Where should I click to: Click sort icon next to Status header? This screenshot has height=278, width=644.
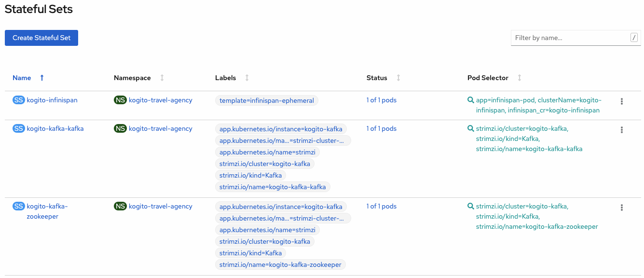pos(398,78)
